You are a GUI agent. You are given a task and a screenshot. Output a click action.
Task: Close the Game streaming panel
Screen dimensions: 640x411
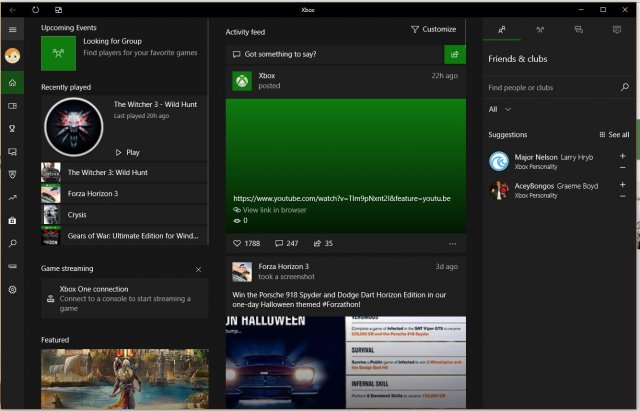pos(198,269)
